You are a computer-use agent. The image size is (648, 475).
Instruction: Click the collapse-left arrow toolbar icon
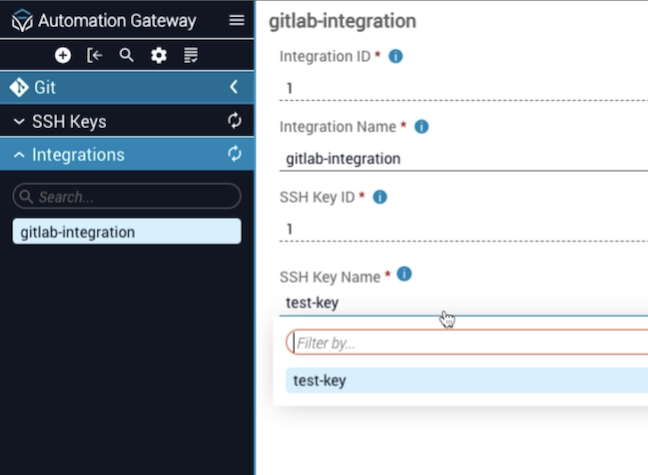95,55
